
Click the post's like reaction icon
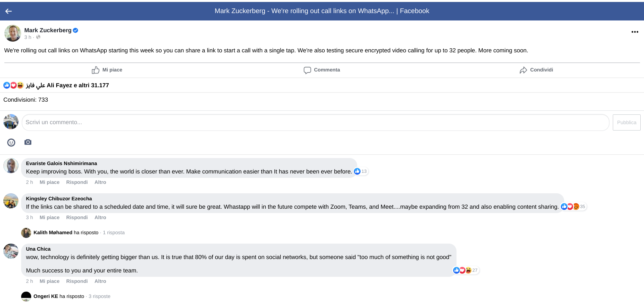(7, 85)
